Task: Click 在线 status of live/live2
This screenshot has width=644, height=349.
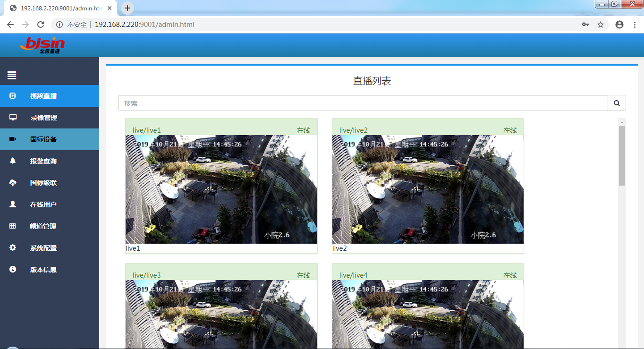Action: (x=510, y=130)
